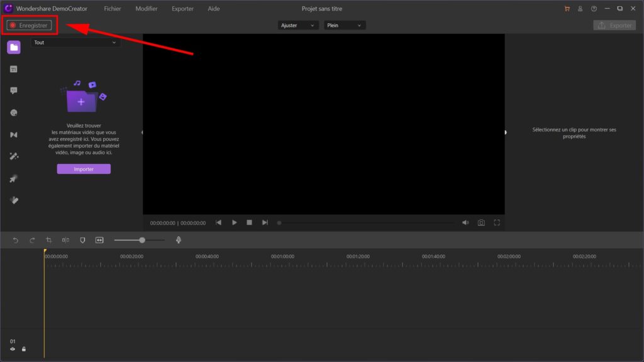Click 'Sélectionnez un clip' properties message
This screenshot has height=362, width=644.
(x=574, y=133)
